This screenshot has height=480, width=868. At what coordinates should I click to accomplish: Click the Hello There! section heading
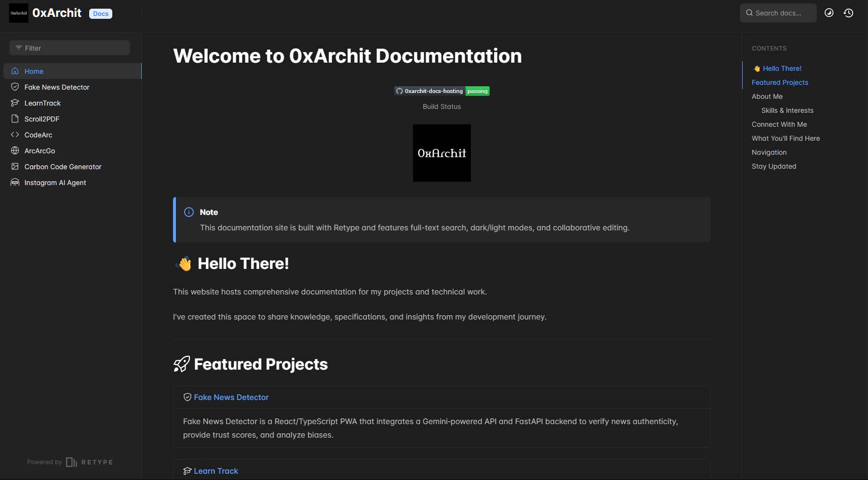[243, 264]
